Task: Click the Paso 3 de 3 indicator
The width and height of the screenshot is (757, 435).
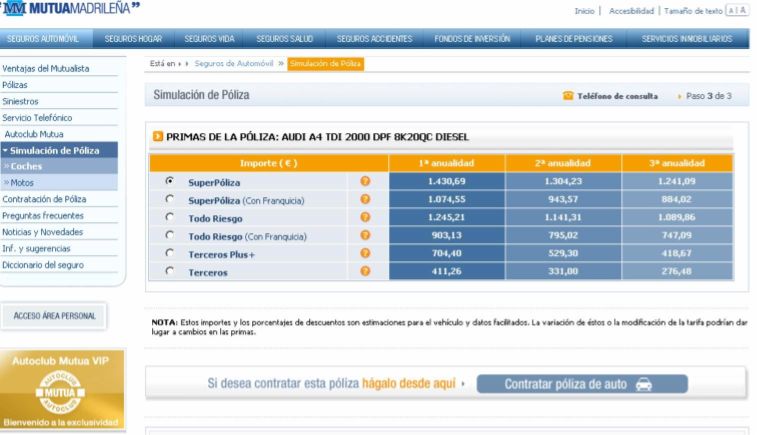Action: tap(709, 96)
